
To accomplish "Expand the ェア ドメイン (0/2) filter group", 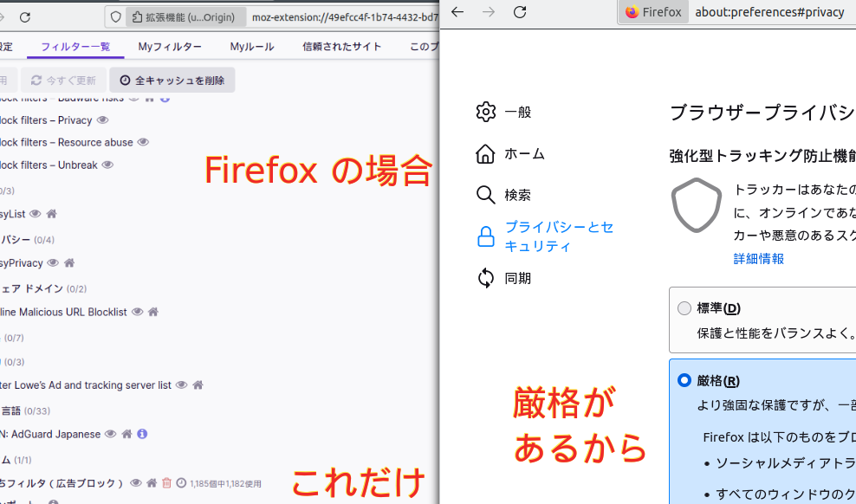I will [x=43, y=288].
